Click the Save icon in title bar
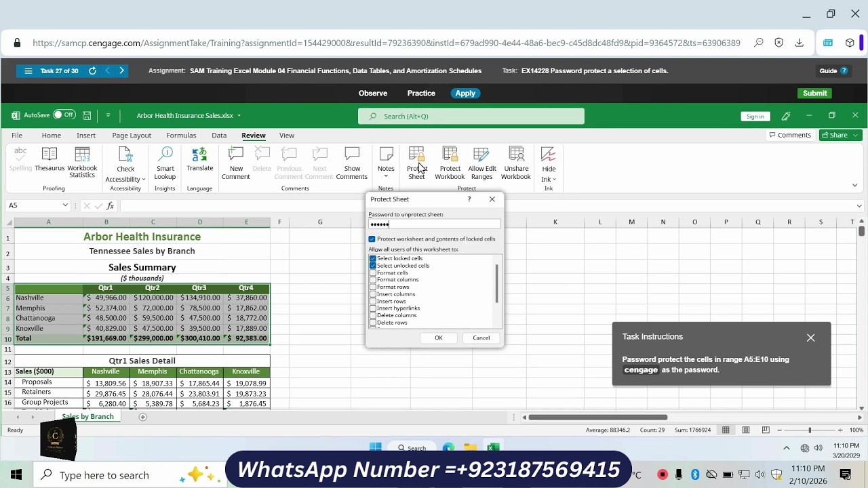 tap(87, 116)
